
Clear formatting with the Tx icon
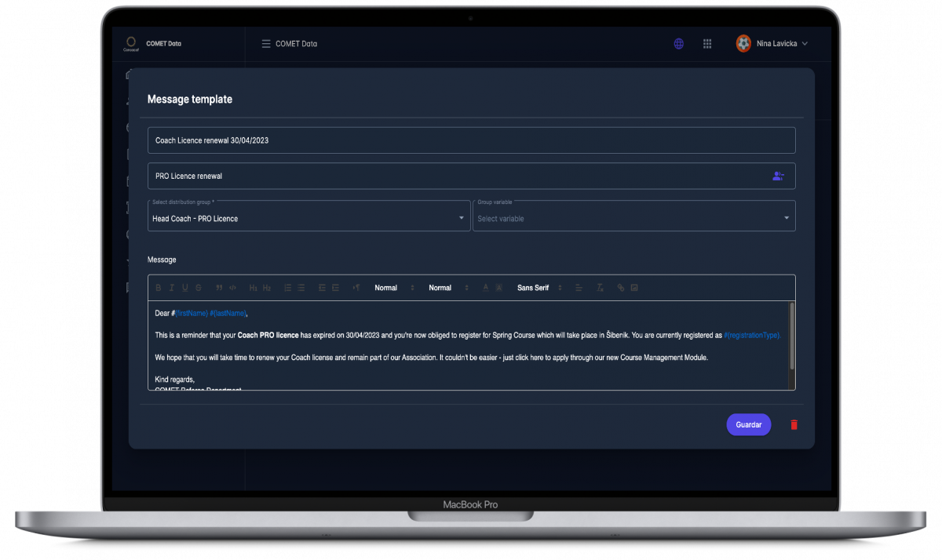pos(599,288)
